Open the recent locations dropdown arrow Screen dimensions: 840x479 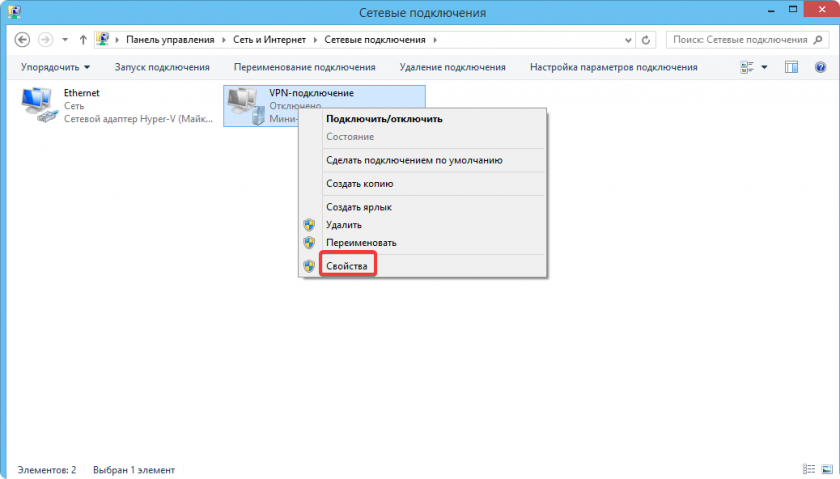point(65,40)
